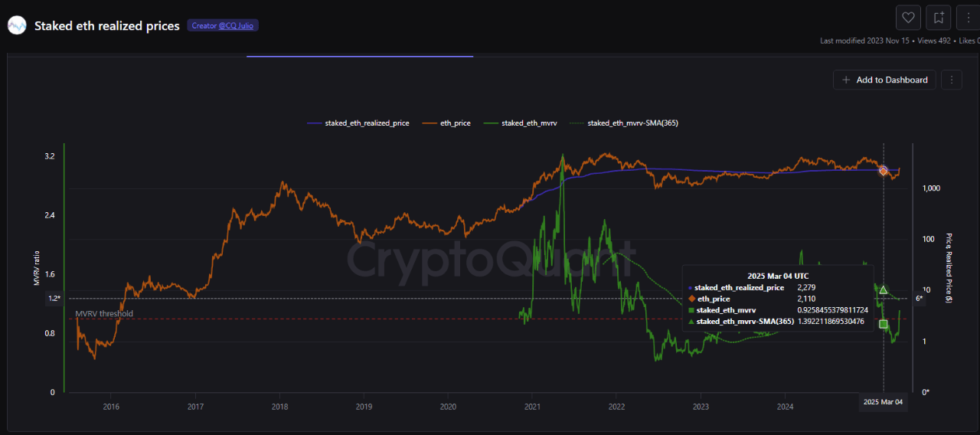Click the CryptoQuant chart logo icon

(17, 25)
